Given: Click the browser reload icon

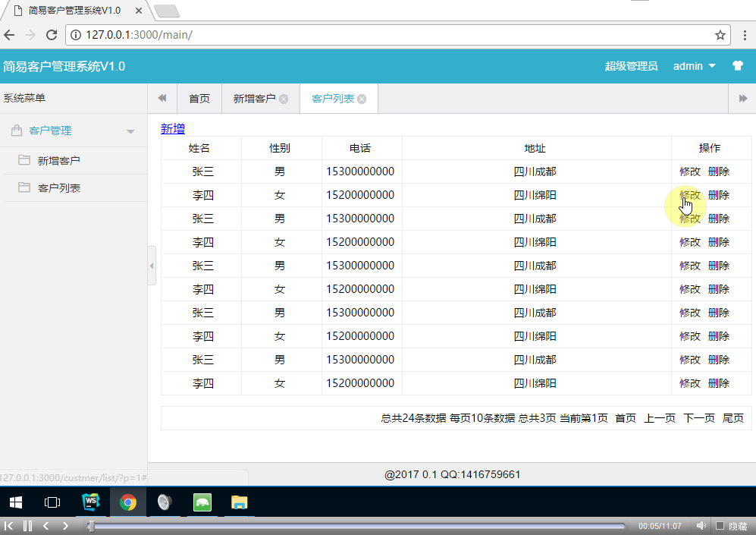Looking at the screenshot, I should (x=50, y=35).
